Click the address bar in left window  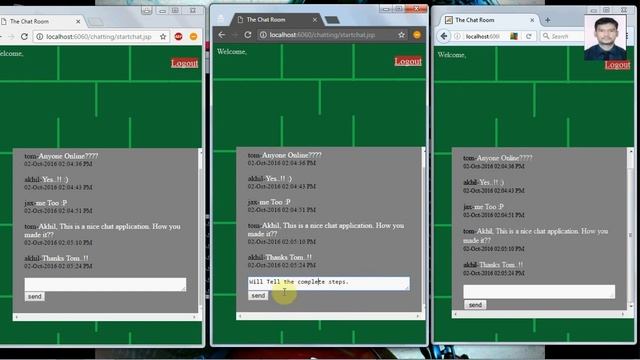click(100, 37)
